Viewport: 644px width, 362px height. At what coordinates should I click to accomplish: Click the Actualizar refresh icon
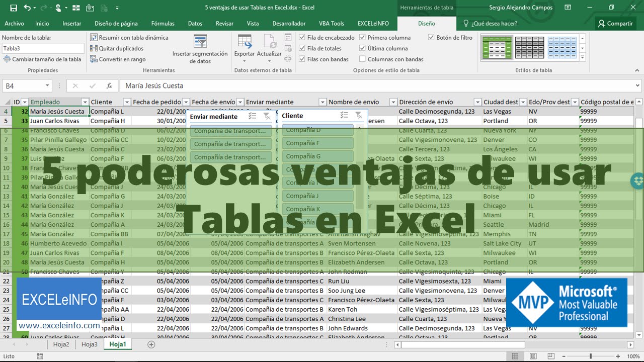tap(269, 42)
